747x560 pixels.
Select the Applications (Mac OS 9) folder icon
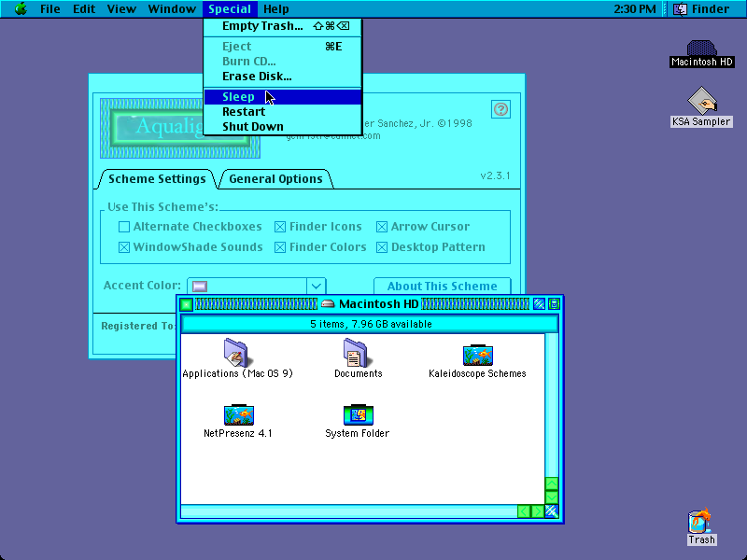tap(237, 353)
